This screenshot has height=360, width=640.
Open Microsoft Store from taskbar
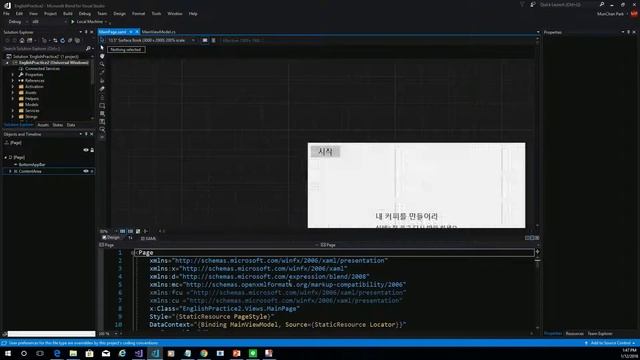89,353
